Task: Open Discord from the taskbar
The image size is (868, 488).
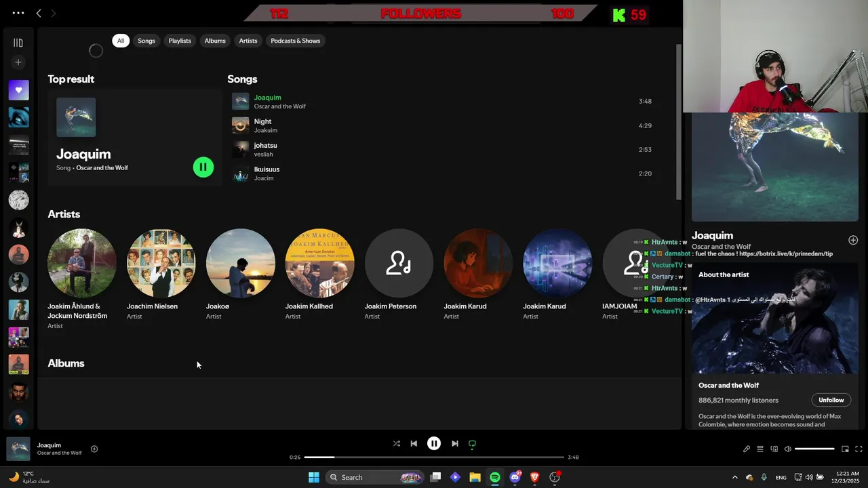Action: point(515,477)
